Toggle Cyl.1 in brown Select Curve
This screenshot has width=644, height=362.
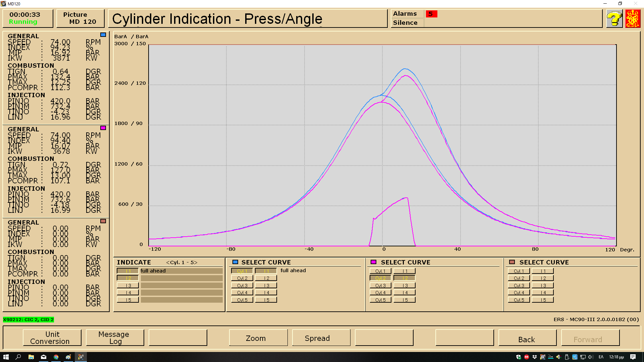(x=519, y=271)
